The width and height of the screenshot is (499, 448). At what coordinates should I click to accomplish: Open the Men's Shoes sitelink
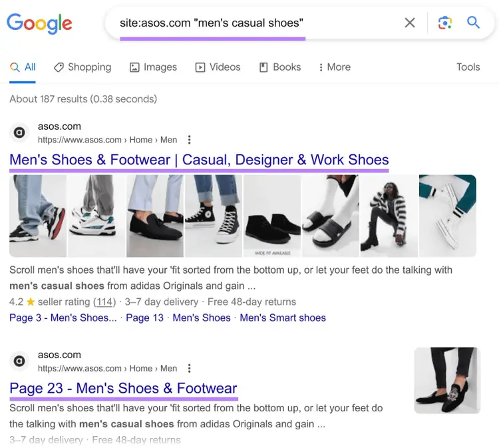202,318
